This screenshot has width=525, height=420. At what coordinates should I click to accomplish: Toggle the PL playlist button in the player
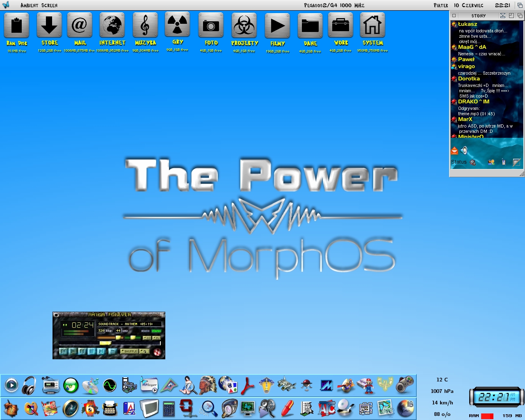click(156, 338)
